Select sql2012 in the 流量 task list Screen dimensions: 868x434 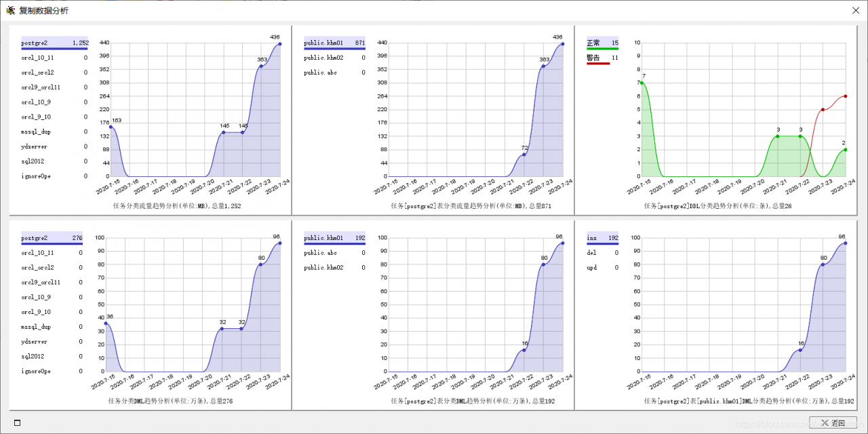pos(55,161)
